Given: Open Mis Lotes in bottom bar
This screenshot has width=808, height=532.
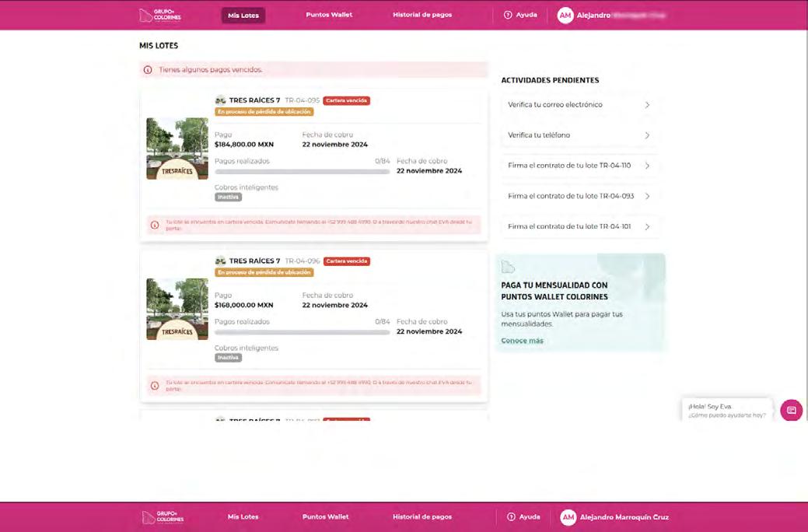Looking at the screenshot, I should (243, 516).
